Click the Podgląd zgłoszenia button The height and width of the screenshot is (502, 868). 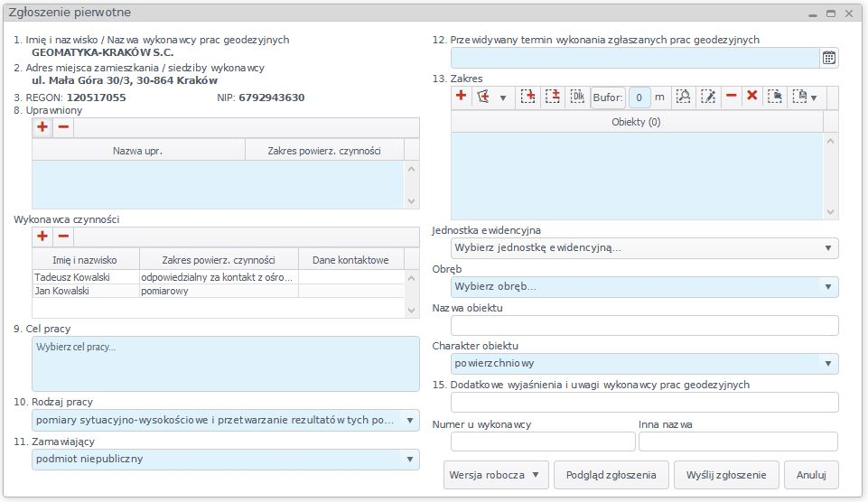tap(611, 475)
